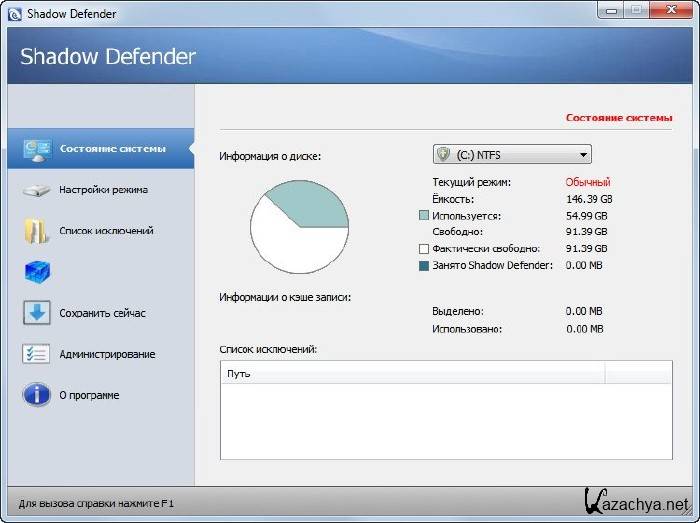Click the Список исключений folder icon
This screenshot has width=700, height=523.
(x=37, y=231)
